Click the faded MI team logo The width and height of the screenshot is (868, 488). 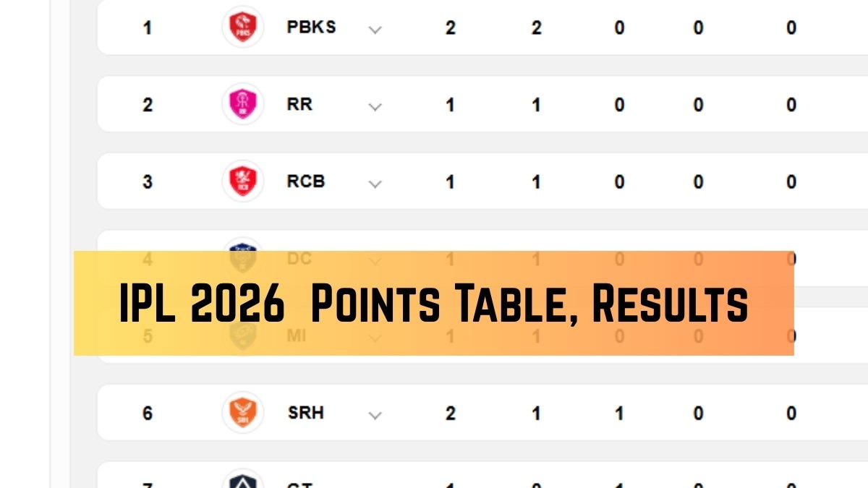click(242, 336)
